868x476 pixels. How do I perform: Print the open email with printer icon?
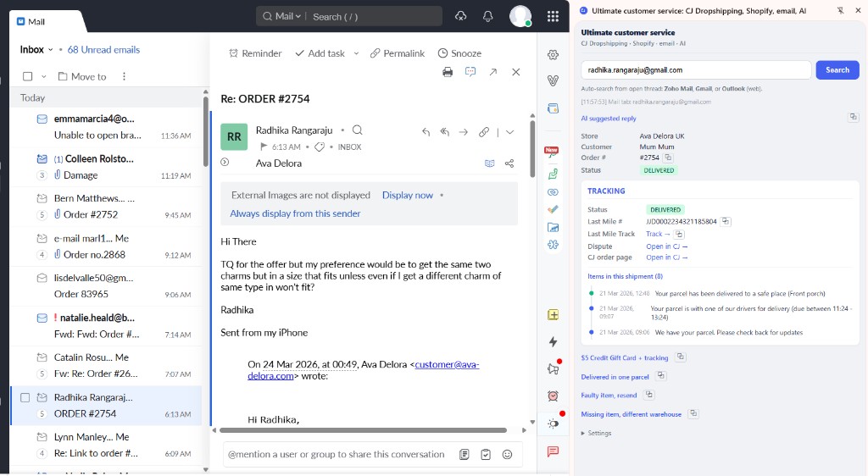click(448, 72)
